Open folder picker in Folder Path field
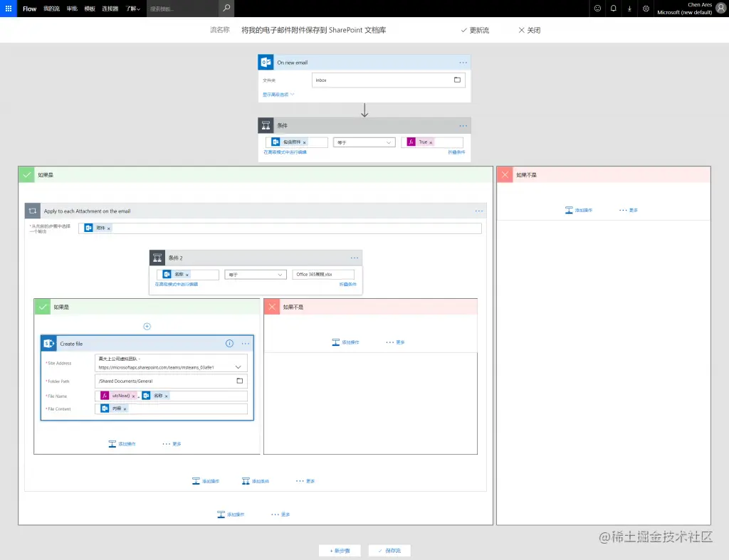Viewport: 729px width, 560px height. pyautogui.click(x=240, y=381)
